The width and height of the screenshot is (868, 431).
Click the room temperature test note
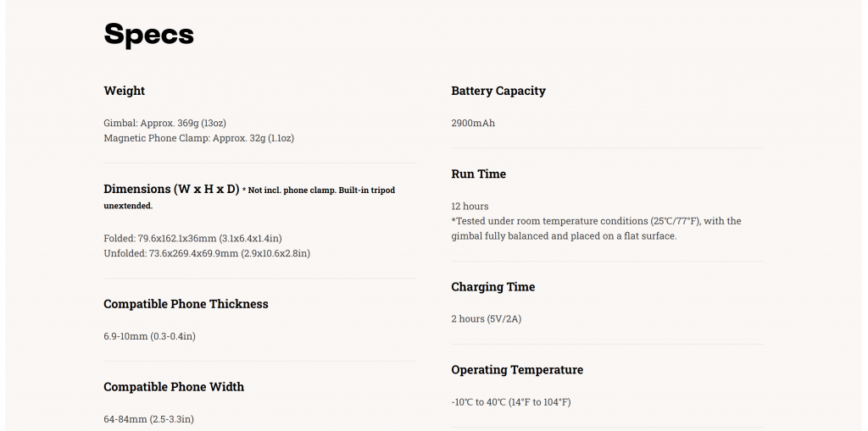(x=596, y=229)
